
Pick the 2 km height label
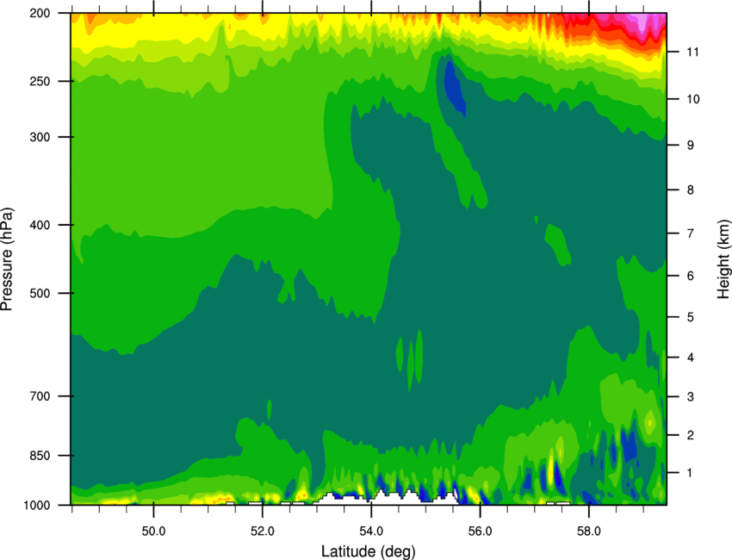coord(691,435)
